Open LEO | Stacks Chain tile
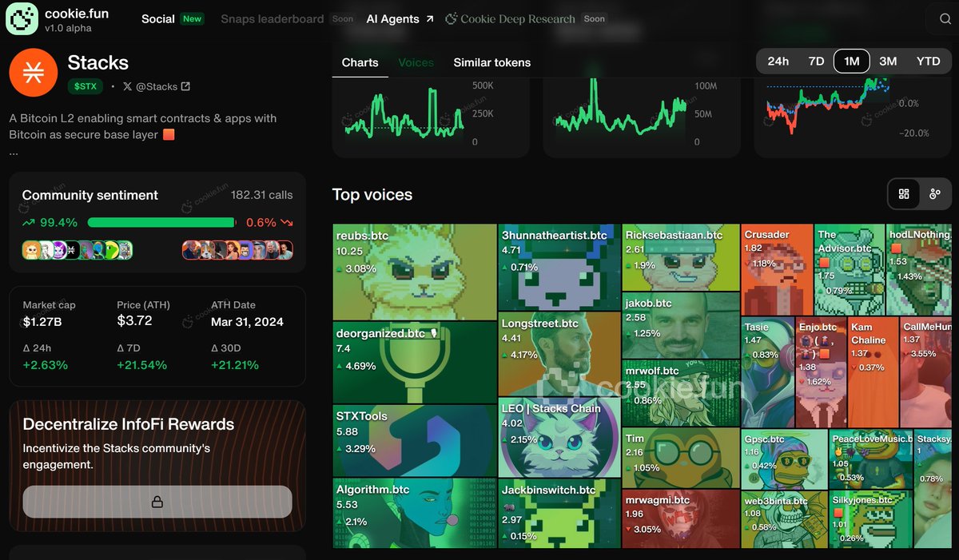 coord(559,438)
